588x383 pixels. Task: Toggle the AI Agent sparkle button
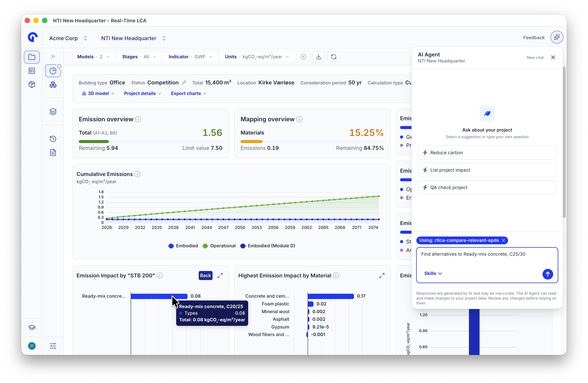click(x=556, y=37)
